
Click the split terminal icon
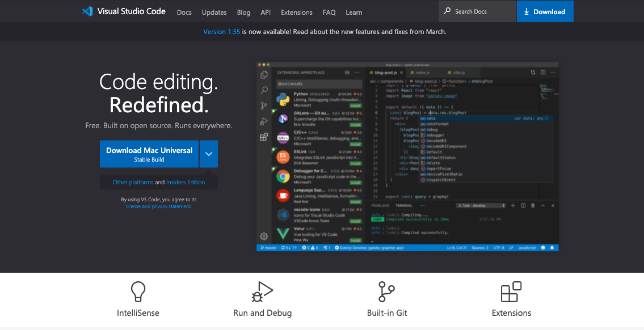coord(523,206)
